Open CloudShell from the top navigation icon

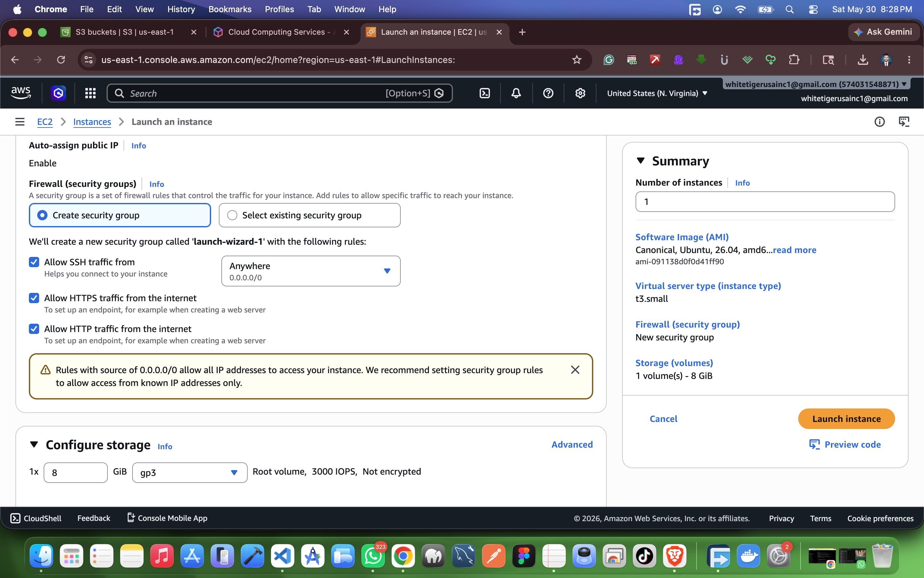click(484, 93)
